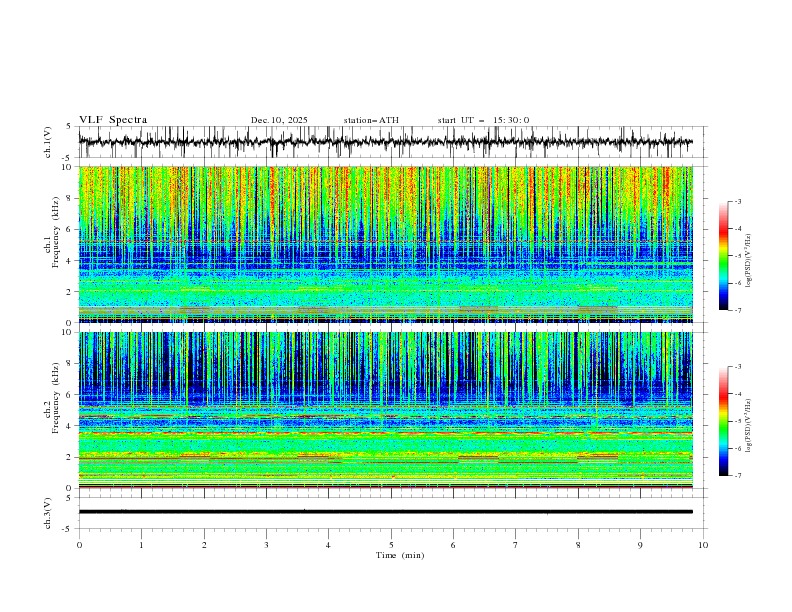Click the "3" tick on the Time axis

coord(266,545)
